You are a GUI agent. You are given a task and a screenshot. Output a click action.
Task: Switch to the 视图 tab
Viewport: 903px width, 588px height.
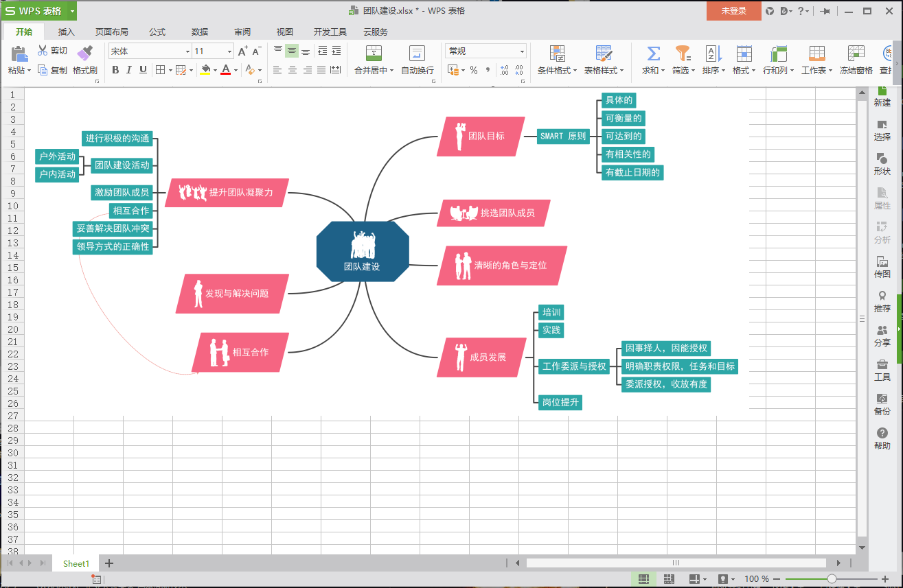coord(285,32)
